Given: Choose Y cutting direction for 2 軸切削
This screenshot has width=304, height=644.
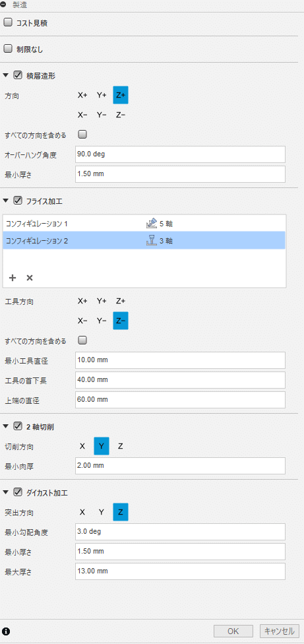Looking at the screenshot, I should (x=102, y=447).
